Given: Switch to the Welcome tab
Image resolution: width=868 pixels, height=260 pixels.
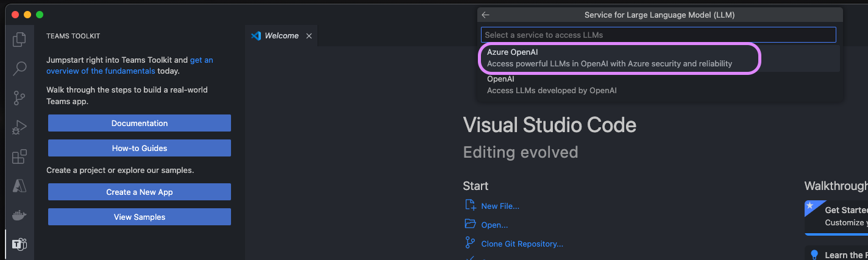Looking at the screenshot, I should click(281, 36).
